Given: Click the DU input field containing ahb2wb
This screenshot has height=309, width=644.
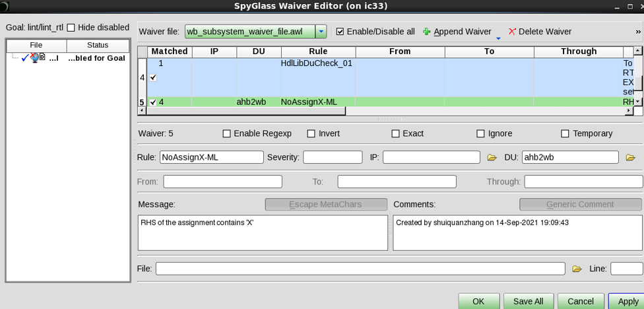Looking at the screenshot, I should click(x=570, y=157).
